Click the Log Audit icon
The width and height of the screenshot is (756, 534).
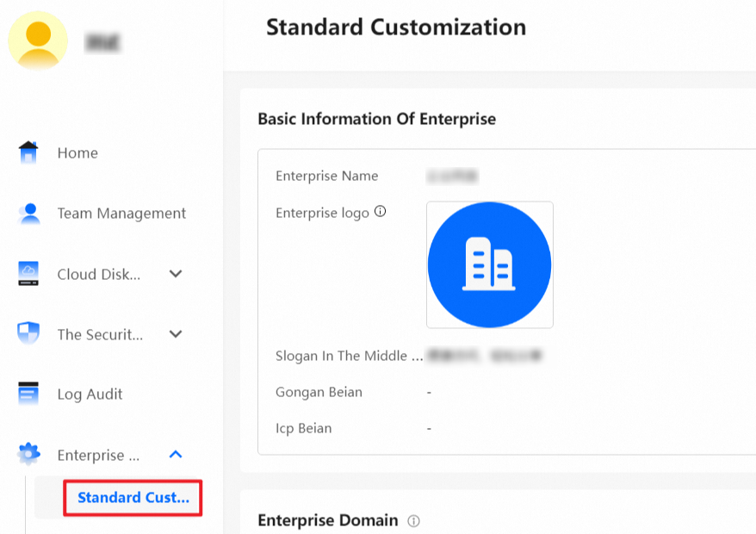tap(29, 394)
